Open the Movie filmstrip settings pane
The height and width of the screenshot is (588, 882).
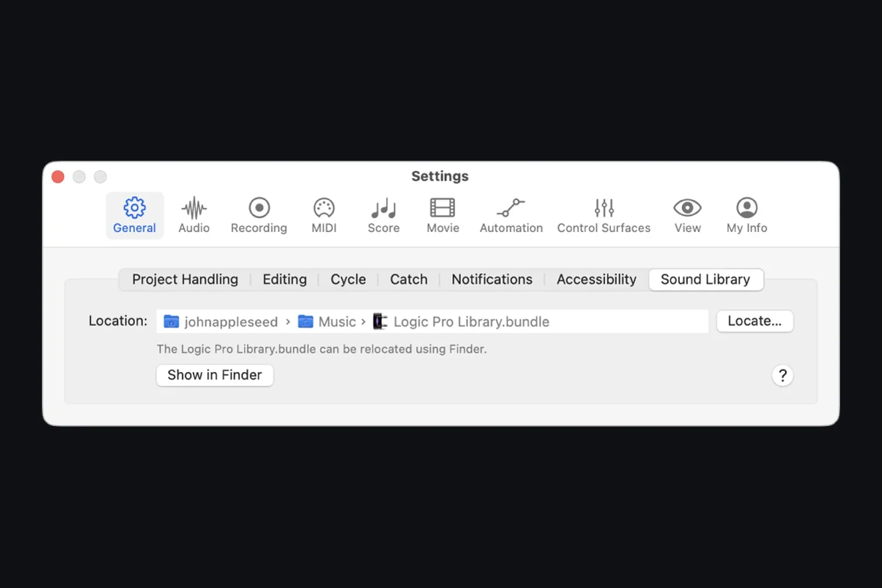443,215
